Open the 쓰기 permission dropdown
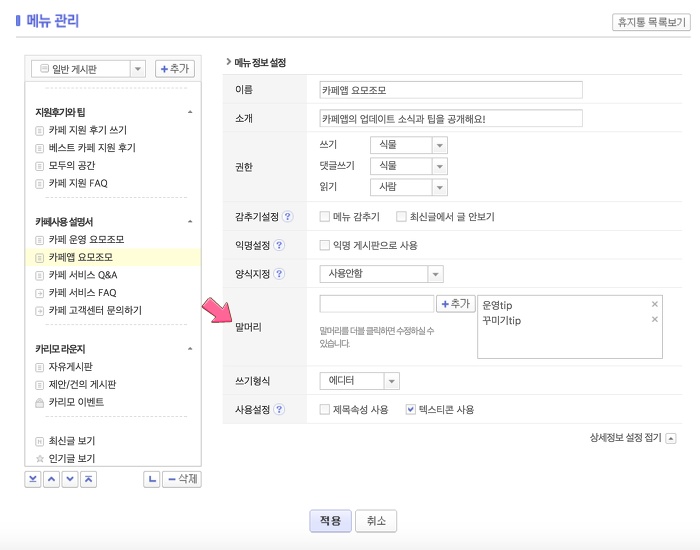700x550 pixels. point(409,145)
